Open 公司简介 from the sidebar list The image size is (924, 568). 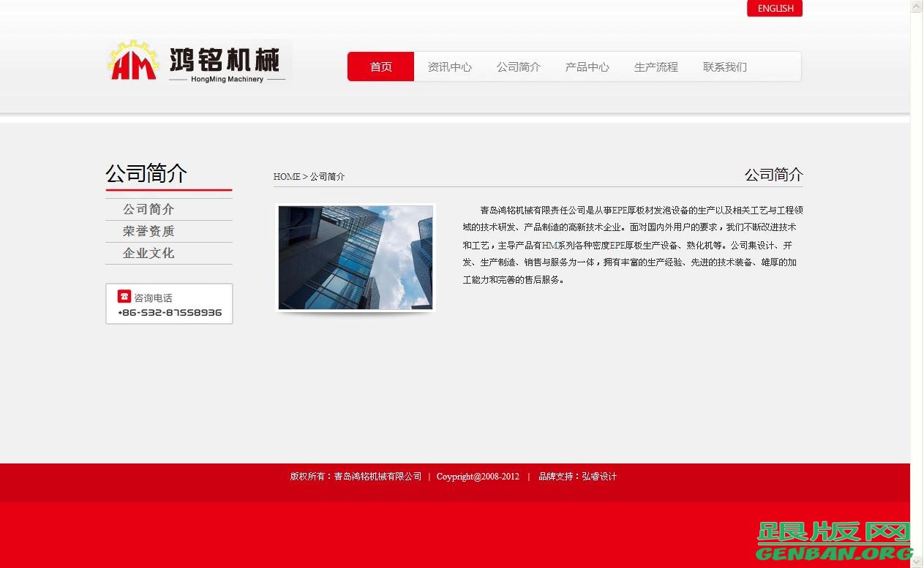149,209
